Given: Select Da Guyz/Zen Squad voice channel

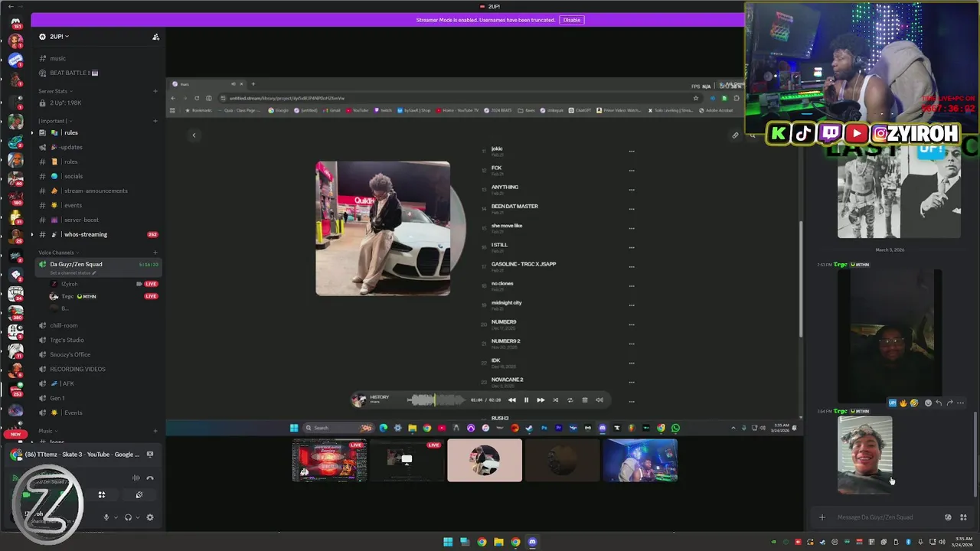Looking at the screenshot, I should (98, 266).
